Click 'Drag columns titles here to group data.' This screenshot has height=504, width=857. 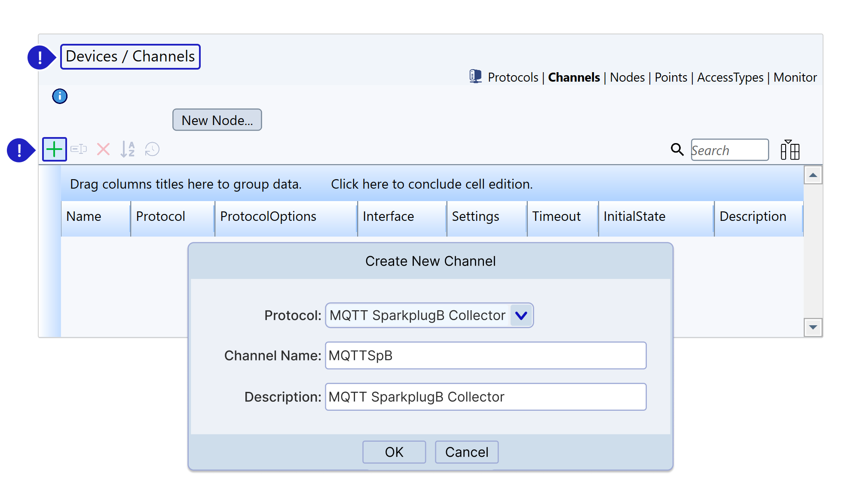[186, 184]
